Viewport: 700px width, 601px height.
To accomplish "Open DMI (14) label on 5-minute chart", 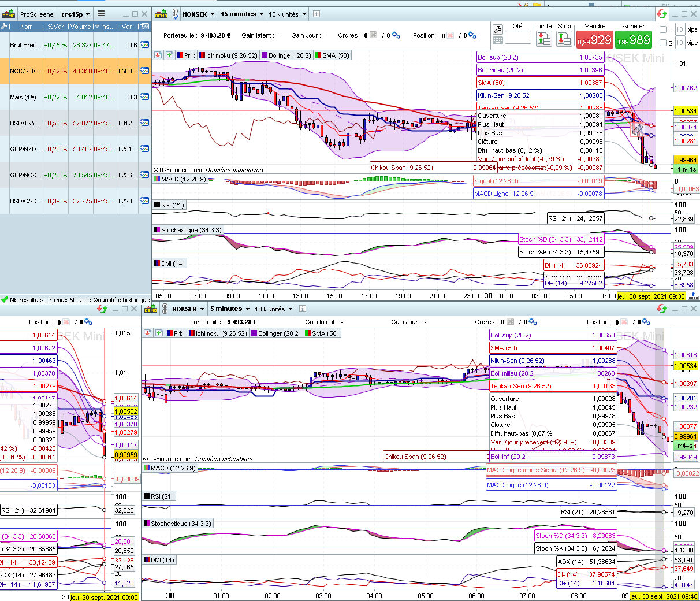I will 159,560.
